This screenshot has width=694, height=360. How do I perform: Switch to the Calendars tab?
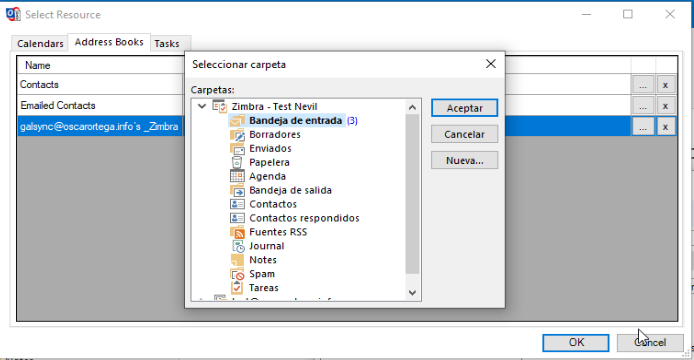40,43
